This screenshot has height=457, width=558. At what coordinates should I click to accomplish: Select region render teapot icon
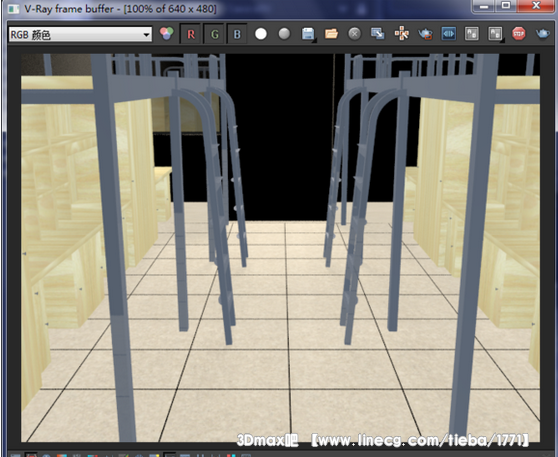pos(425,34)
